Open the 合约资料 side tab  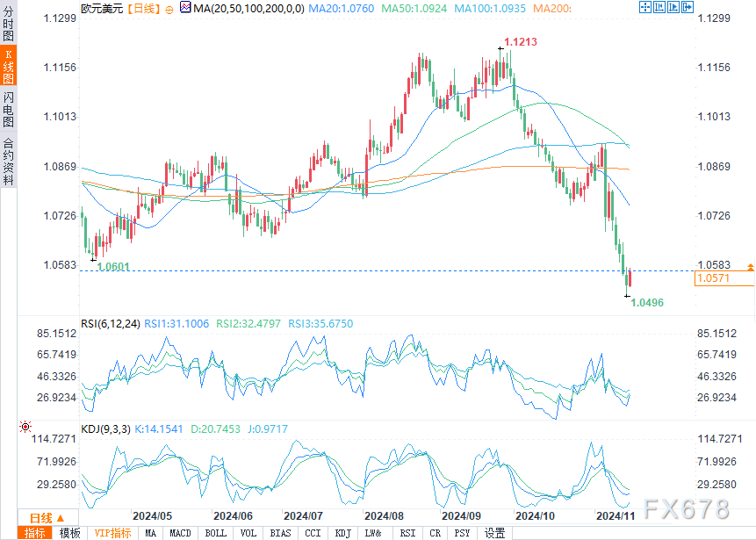tap(8, 162)
